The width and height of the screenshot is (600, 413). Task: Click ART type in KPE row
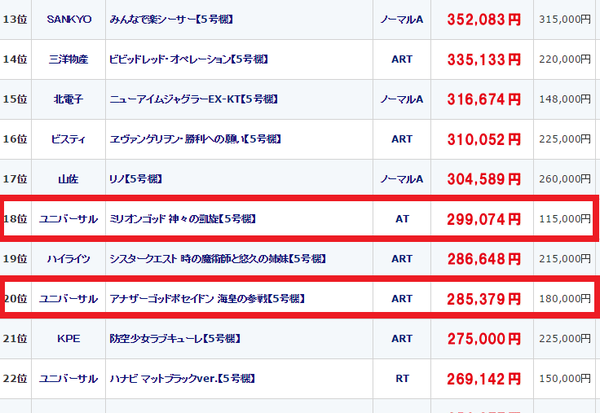coord(402,338)
